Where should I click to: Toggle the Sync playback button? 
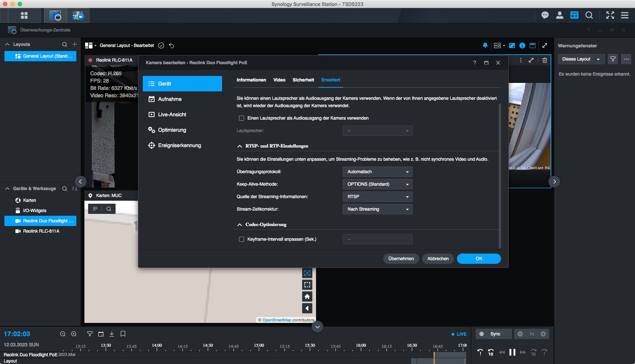coord(493,334)
